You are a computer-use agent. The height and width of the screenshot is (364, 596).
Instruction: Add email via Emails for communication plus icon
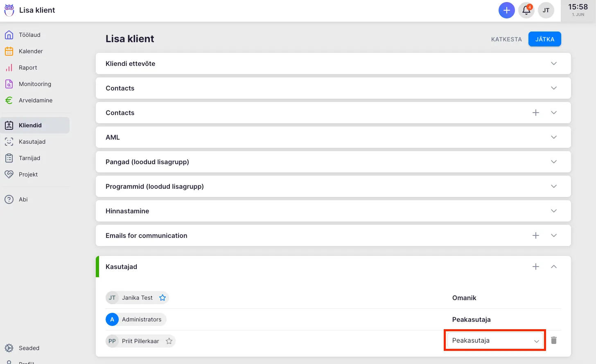pos(535,235)
